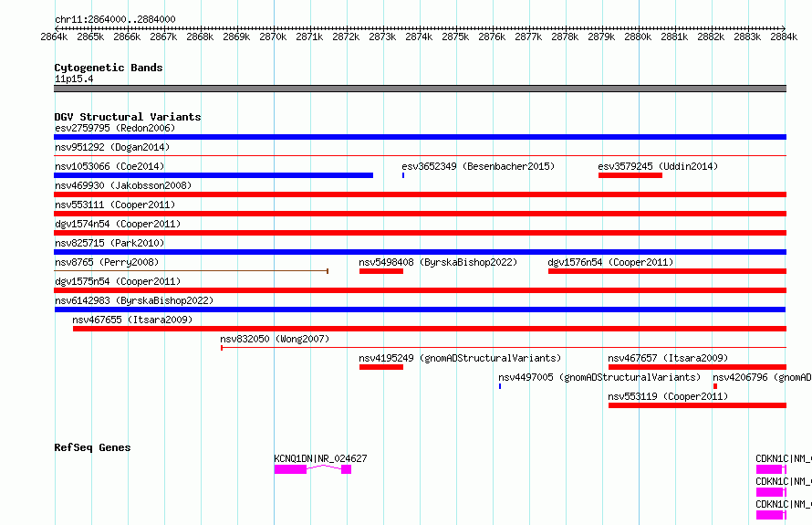Click the thin red nsv832050 line

click(x=504, y=347)
